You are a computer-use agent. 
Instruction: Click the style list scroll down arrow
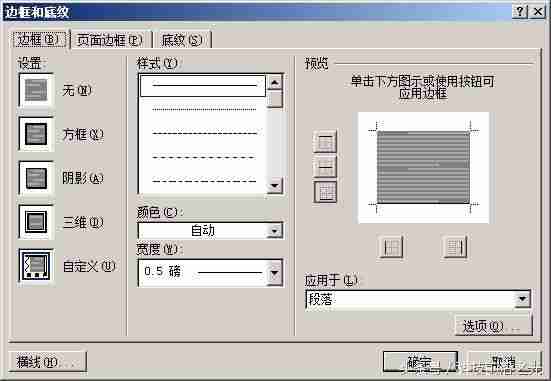[275, 185]
